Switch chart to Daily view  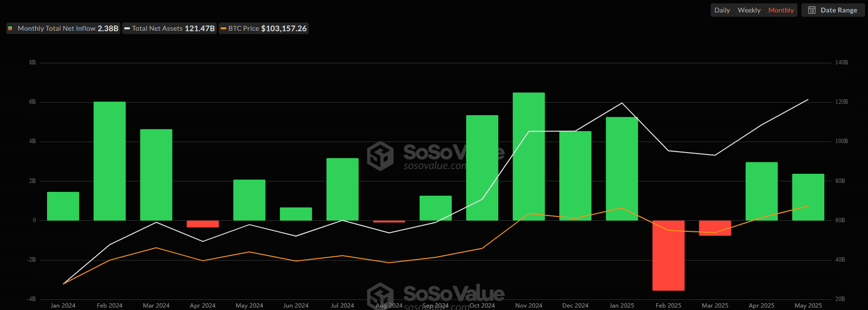[x=722, y=10]
